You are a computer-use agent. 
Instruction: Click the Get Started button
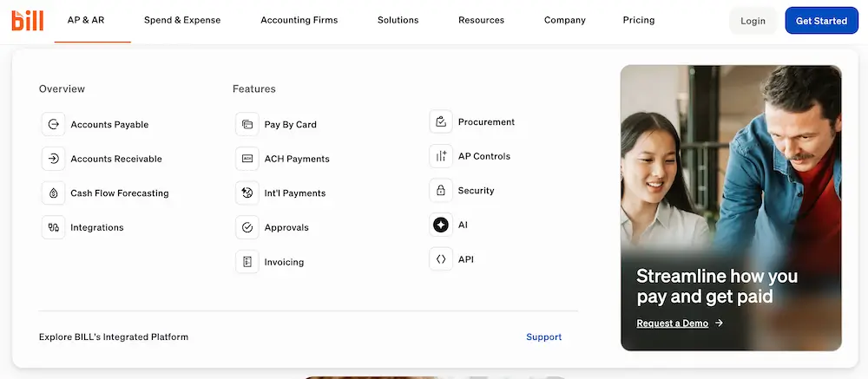pyautogui.click(x=821, y=21)
